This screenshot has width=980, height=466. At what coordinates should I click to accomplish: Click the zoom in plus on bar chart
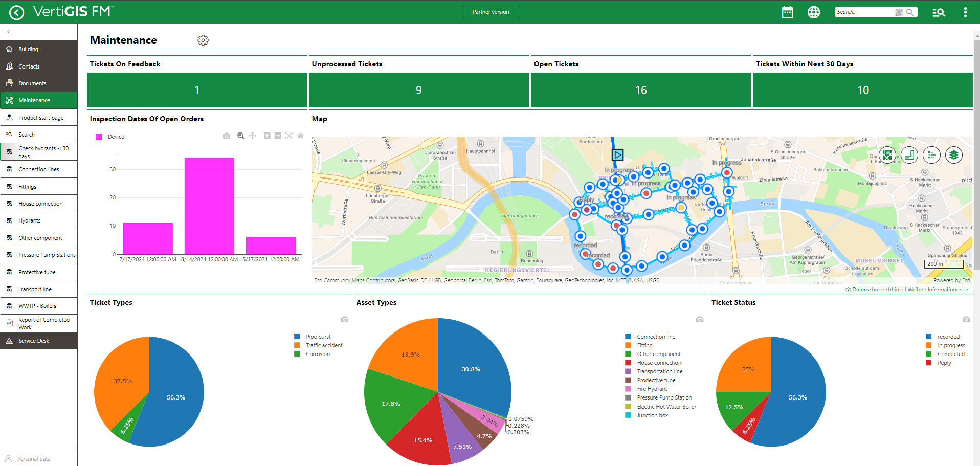tap(267, 136)
